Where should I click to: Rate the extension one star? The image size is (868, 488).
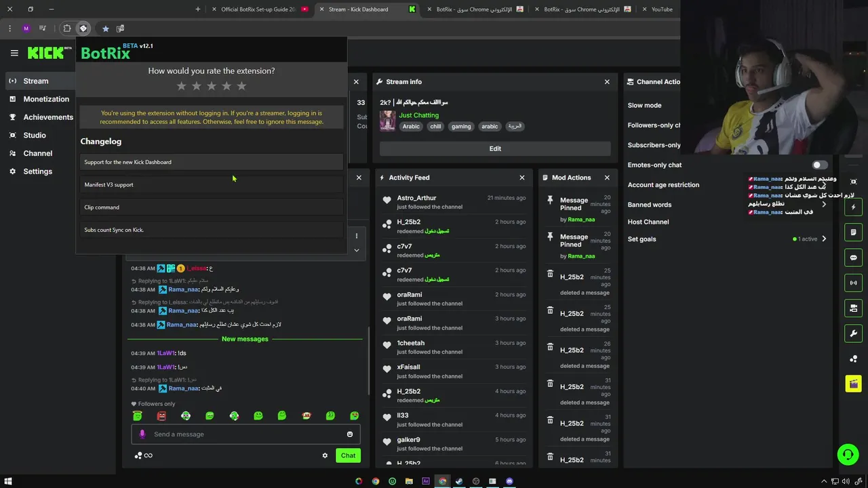pos(181,86)
